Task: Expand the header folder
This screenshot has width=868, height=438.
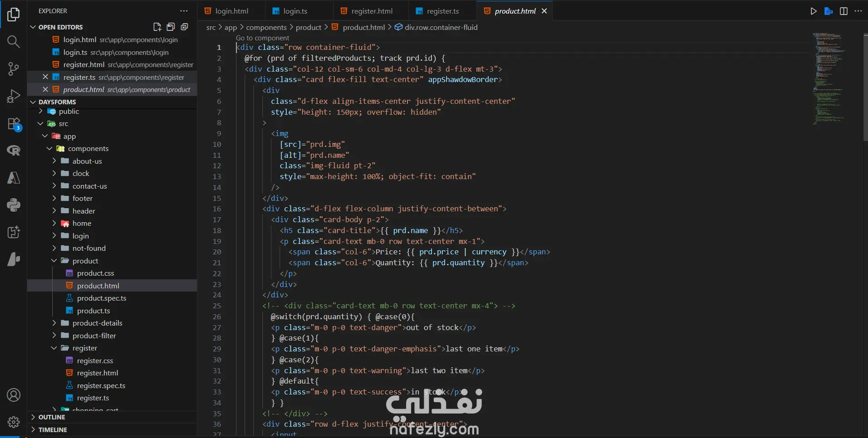Action: pos(54,211)
